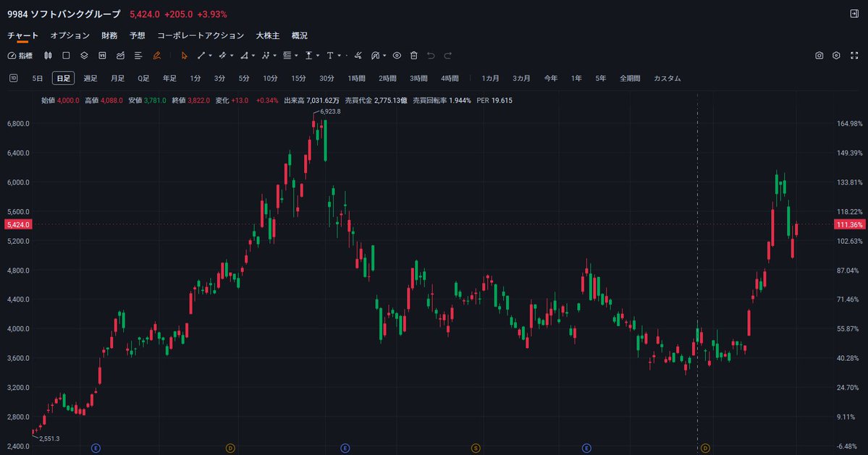This screenshot has width=868, height=455.
Task: Select the Q足 quarterly timeframe
Action: point(143,79)
